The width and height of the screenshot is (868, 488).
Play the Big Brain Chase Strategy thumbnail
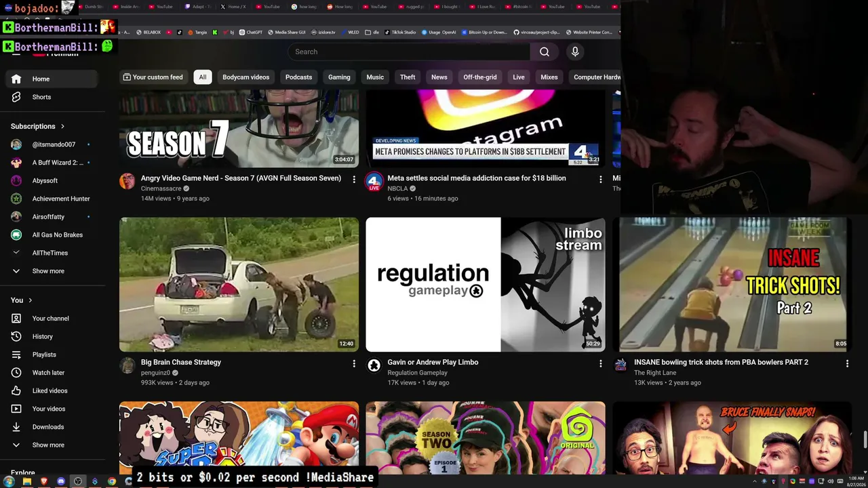pos(239,285)
